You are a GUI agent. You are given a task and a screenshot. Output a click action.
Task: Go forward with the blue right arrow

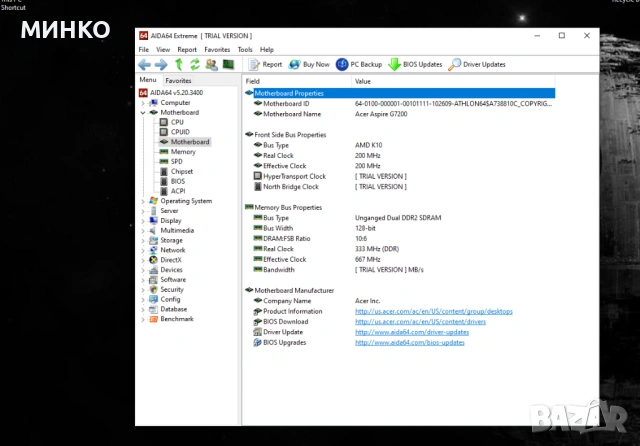point(161,64)
